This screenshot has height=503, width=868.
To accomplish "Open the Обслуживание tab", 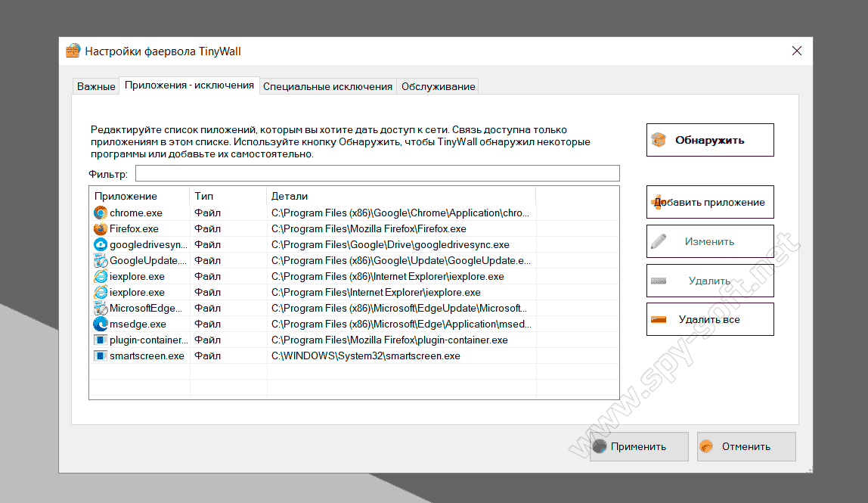I will tap(439, 86).
